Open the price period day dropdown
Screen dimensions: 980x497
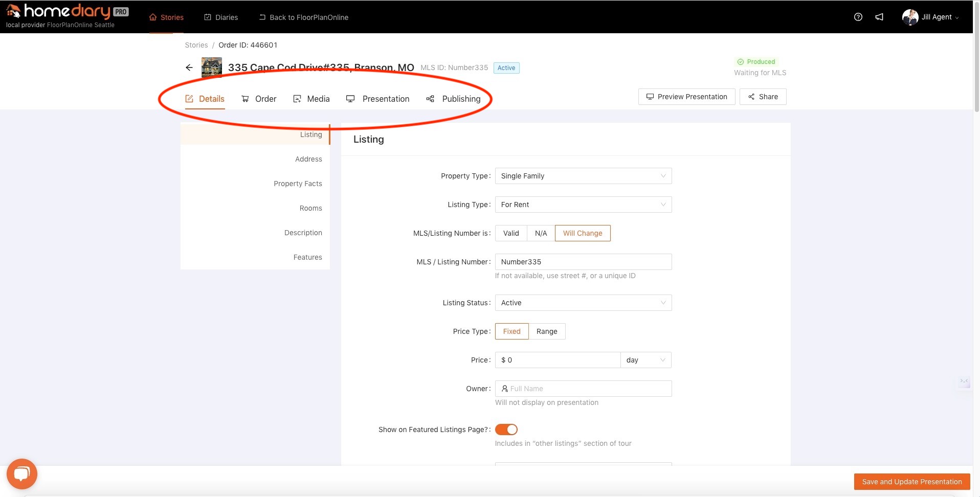(x=645, y=360)
